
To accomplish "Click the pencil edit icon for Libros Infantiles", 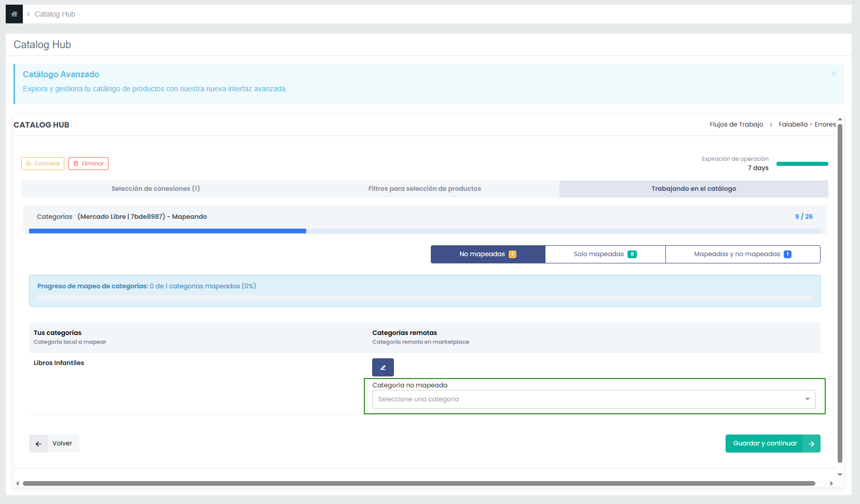I will click(383, 367).
